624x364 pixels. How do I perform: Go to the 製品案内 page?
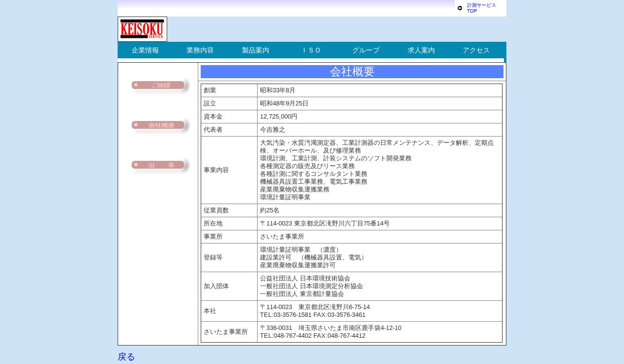[256, 50]
